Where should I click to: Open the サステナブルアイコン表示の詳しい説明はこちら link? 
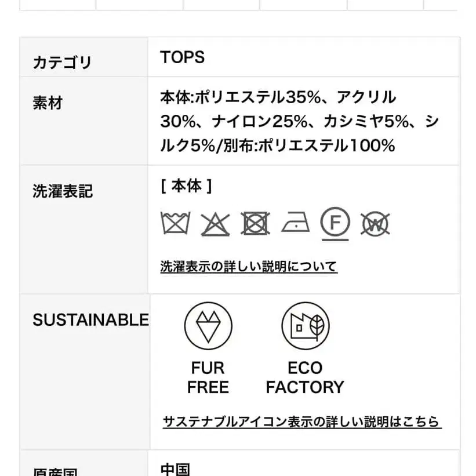[301, 422]
